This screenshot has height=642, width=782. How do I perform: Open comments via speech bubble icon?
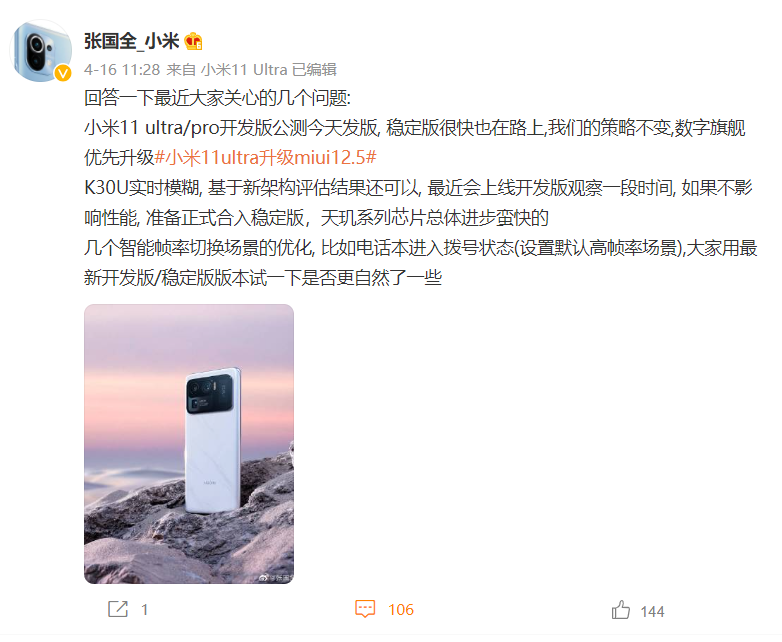[365, 609]
